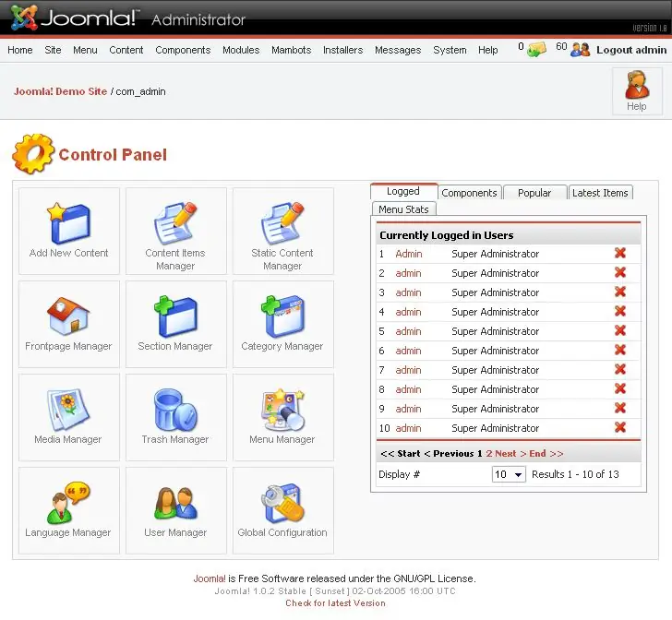Click the Help icon in toolbar

coord(637,90)
